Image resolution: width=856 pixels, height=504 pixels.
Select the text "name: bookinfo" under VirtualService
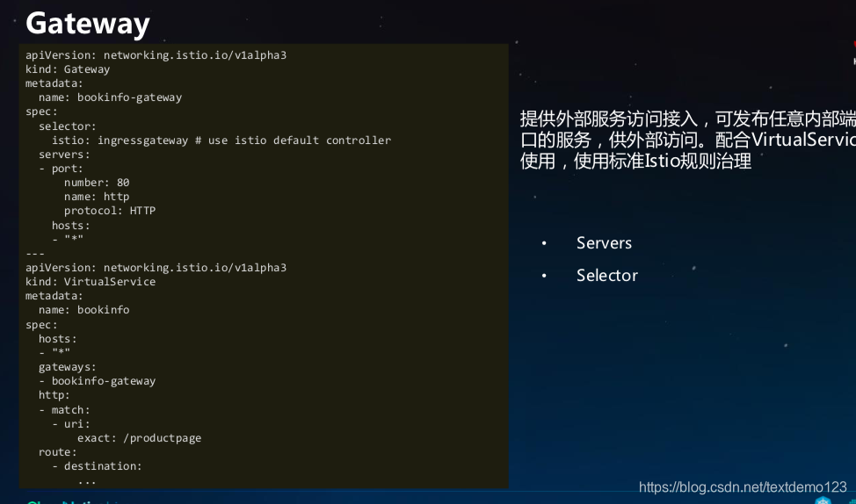[x=84, y=310]
